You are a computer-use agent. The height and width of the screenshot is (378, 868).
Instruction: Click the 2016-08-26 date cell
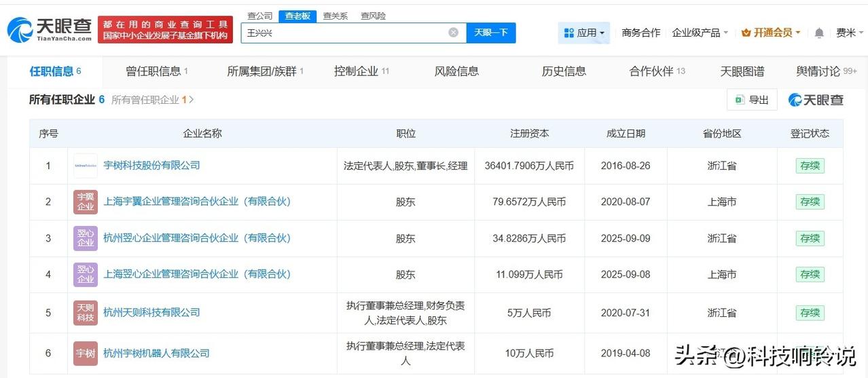[626, 166]
